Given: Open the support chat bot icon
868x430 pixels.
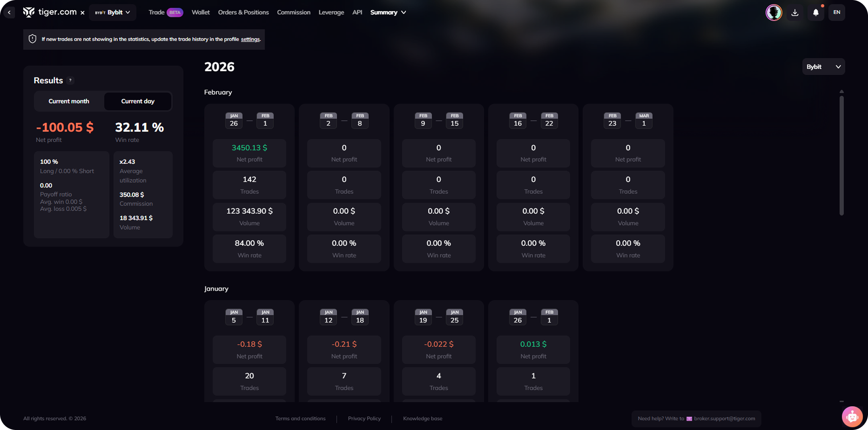Looking at the screenshot, I should coord(852,417).
